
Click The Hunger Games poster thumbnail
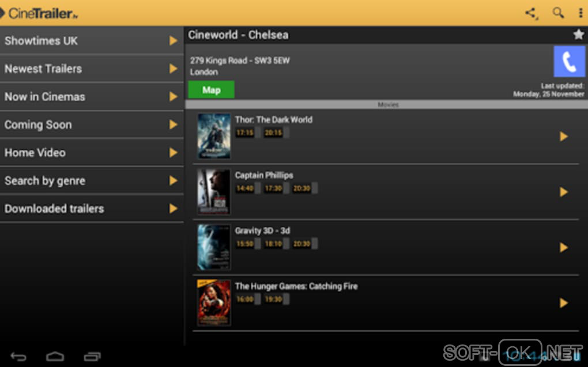click(x=214, y=302)
